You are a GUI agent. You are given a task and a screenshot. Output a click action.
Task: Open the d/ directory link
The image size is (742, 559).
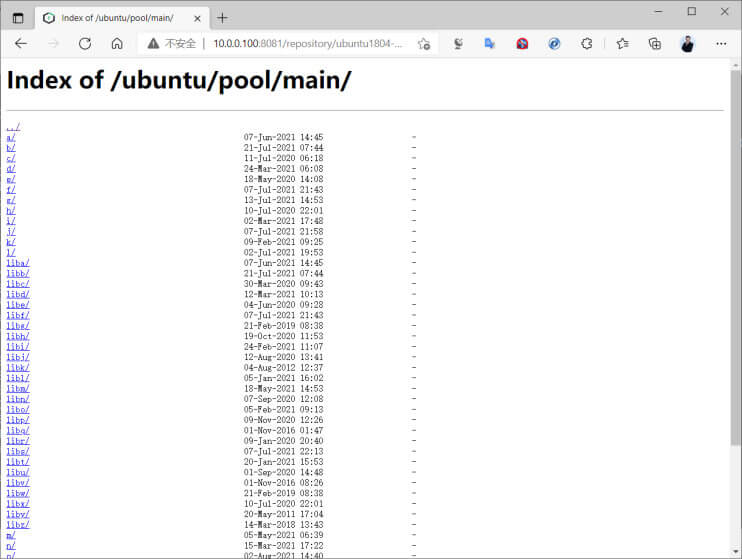[11, 169]
